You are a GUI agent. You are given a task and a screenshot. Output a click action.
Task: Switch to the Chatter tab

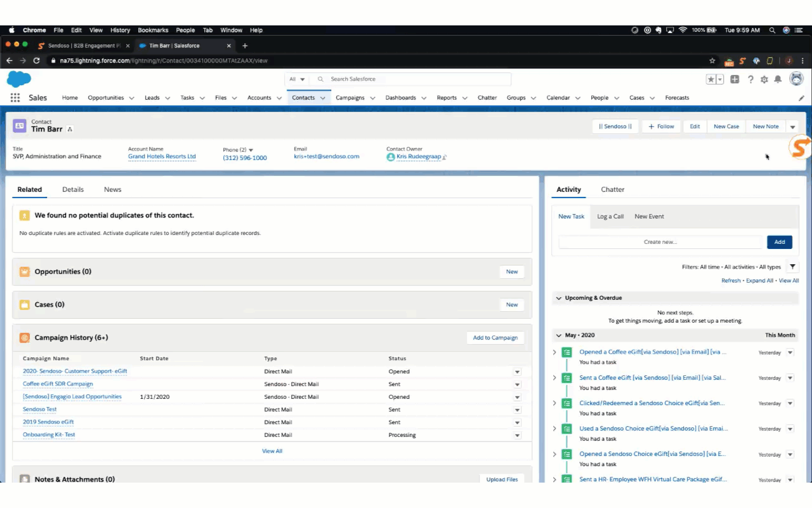612,189
